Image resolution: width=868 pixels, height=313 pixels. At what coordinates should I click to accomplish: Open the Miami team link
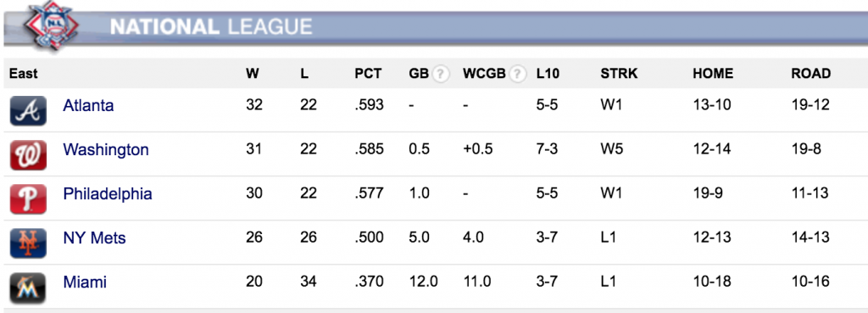click(85, 282)
